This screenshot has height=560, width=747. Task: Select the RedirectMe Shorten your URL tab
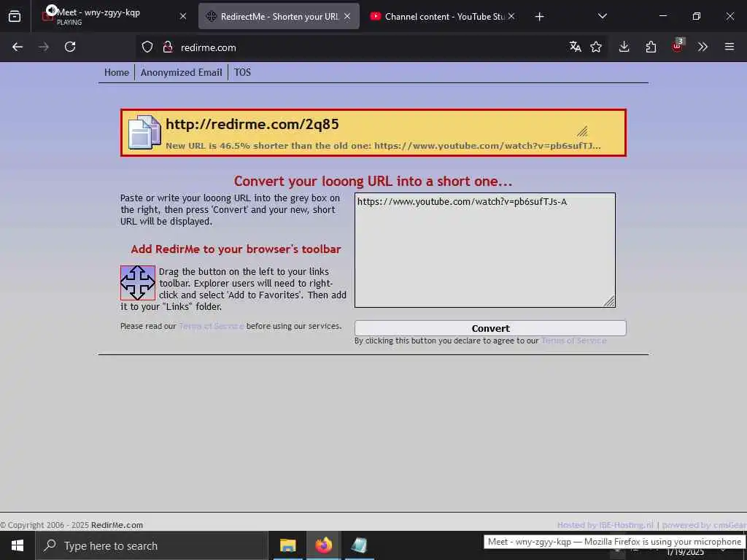(279, 16)
